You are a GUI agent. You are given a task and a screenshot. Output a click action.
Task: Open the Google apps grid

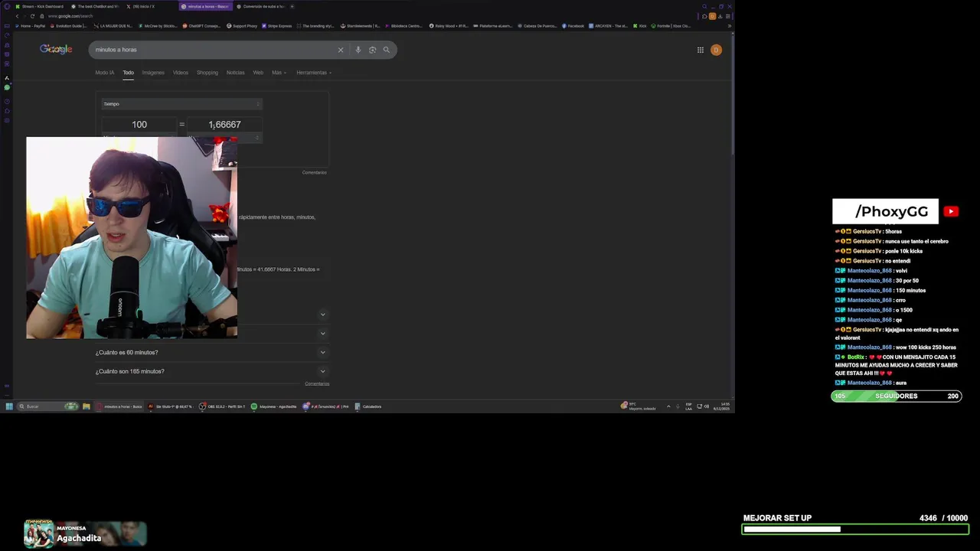(700, 50)
